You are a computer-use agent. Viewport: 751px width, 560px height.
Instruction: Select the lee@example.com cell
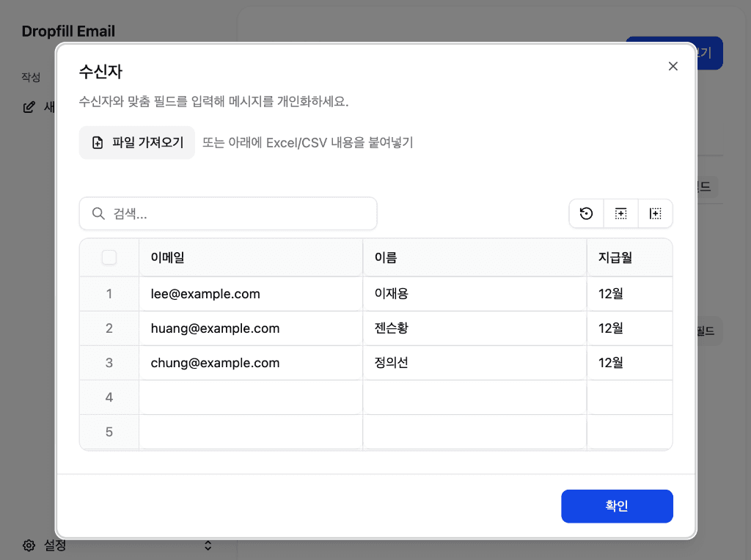pos(250,294)
